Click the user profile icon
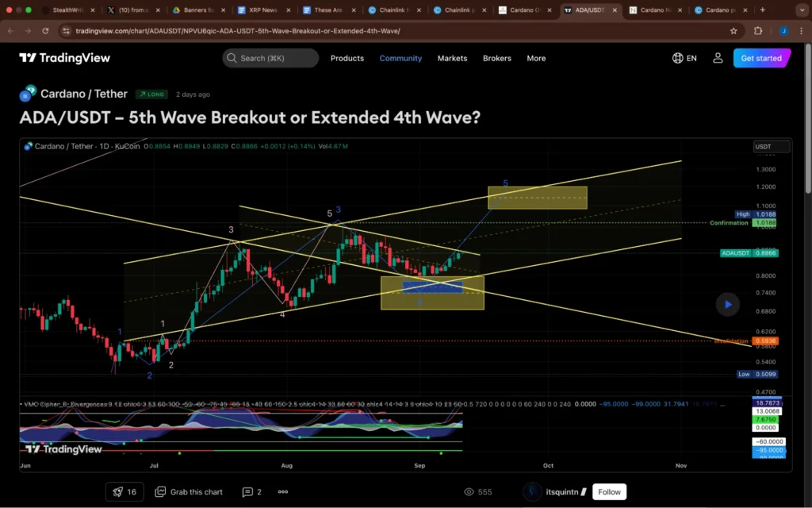 [717, 58]
